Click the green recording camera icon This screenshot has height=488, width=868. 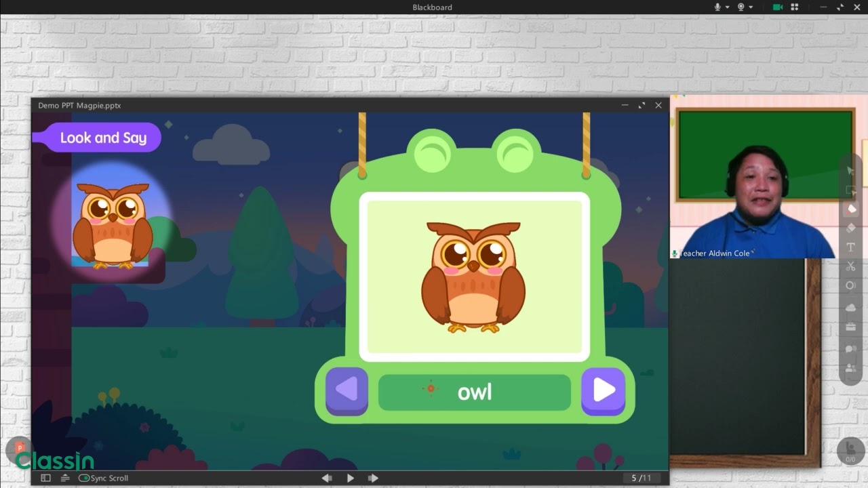click(x=778, y=7)
